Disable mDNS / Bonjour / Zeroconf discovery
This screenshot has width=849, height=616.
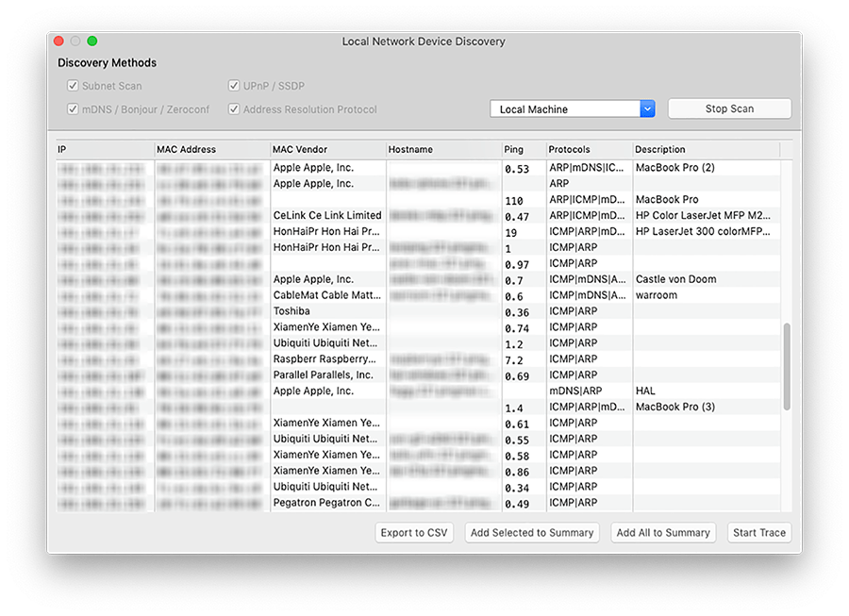[73, 108]
